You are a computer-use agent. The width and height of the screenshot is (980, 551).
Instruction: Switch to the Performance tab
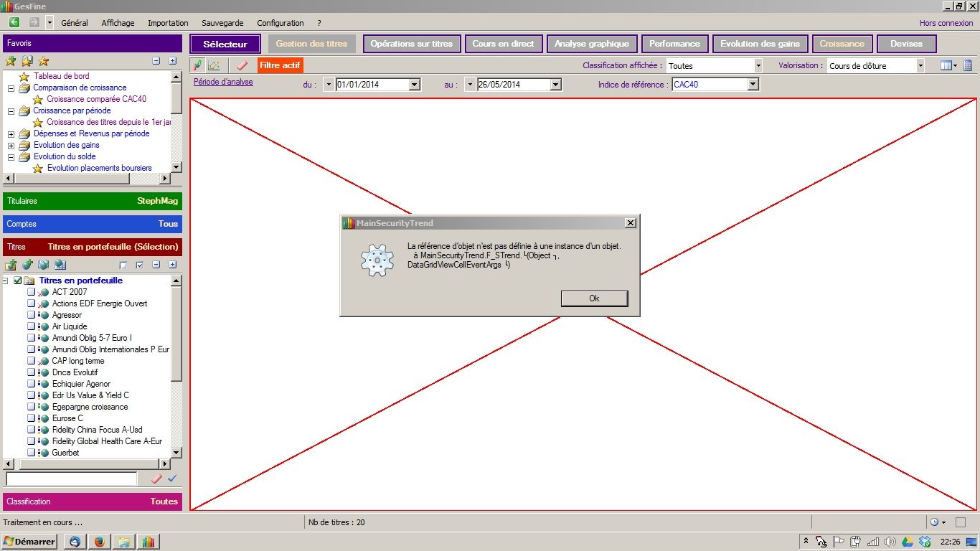point(674,44)
